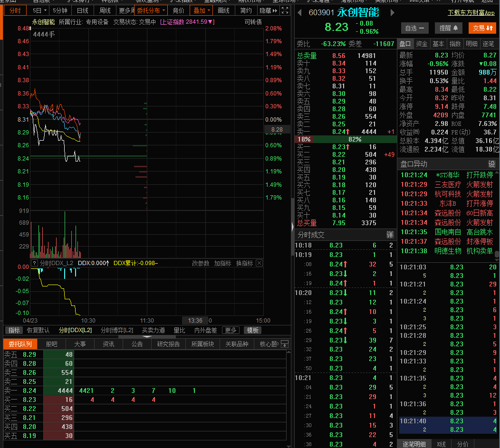Screen dimensions: 500x448
Task: Select the 逐笔明细 bottom tab
Action: (414, 444)
